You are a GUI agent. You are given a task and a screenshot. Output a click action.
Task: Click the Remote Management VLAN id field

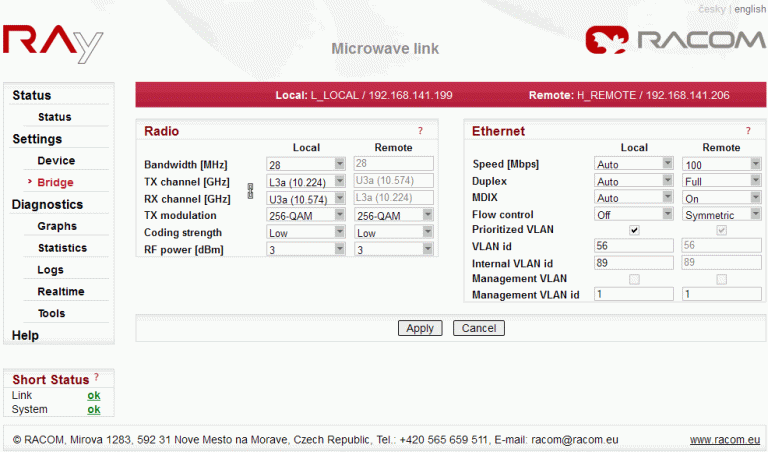tap(722, 294)
